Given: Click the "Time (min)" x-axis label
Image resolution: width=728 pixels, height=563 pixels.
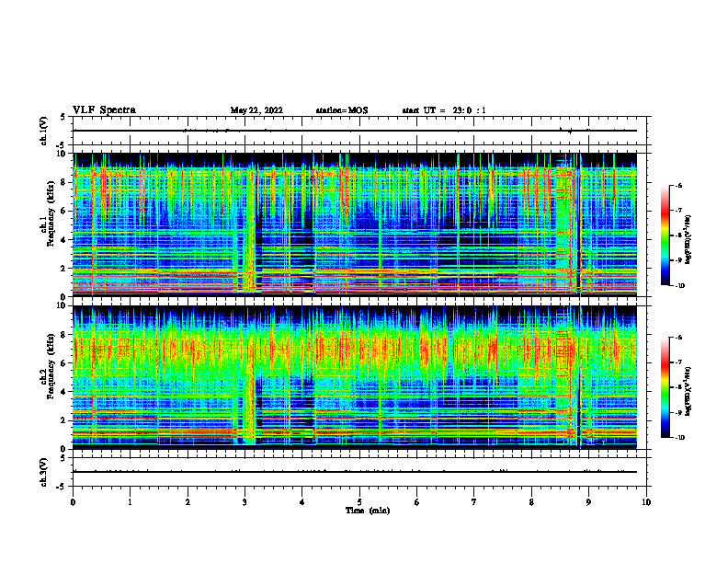Looking at the screenshot, I should pyautogui.click(x=368, y=511).
